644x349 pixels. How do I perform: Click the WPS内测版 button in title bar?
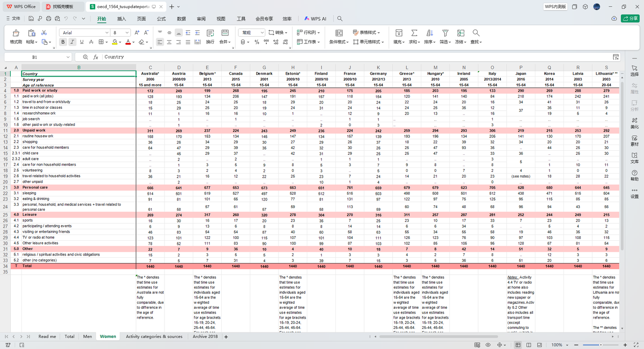tap(555, 7)
